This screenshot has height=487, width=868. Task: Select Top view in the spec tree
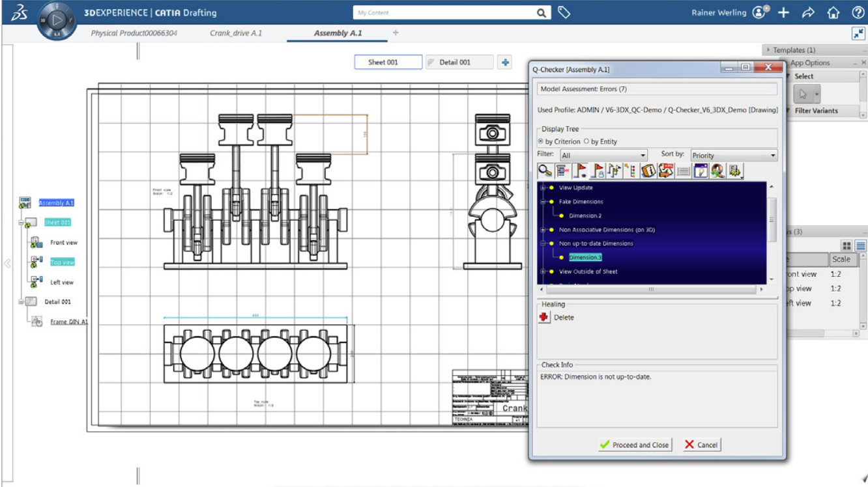[x=62, y=262]
